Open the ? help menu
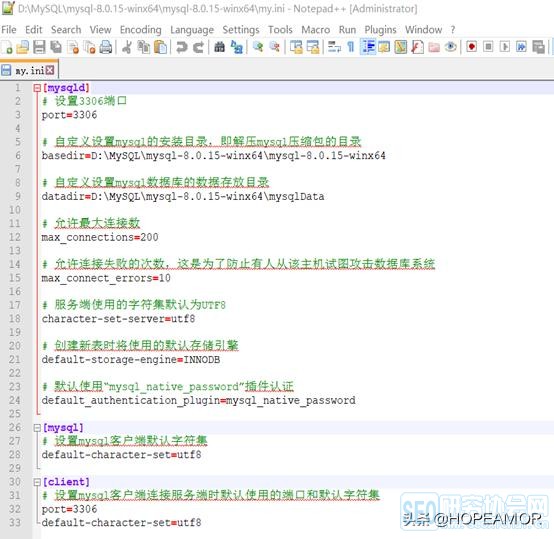 pyautogui.click(x=453, y=30)
